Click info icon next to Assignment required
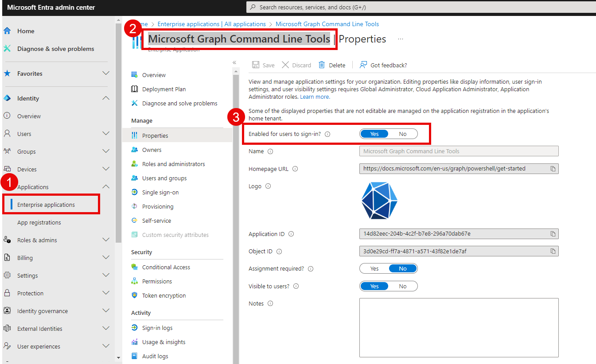596x364 pixels. click(x=311, y=269)
